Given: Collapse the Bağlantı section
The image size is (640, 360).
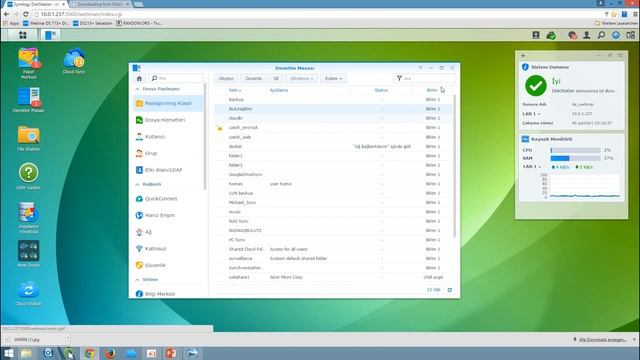Looking at the screenshot, I should click(x=138, y=184).
